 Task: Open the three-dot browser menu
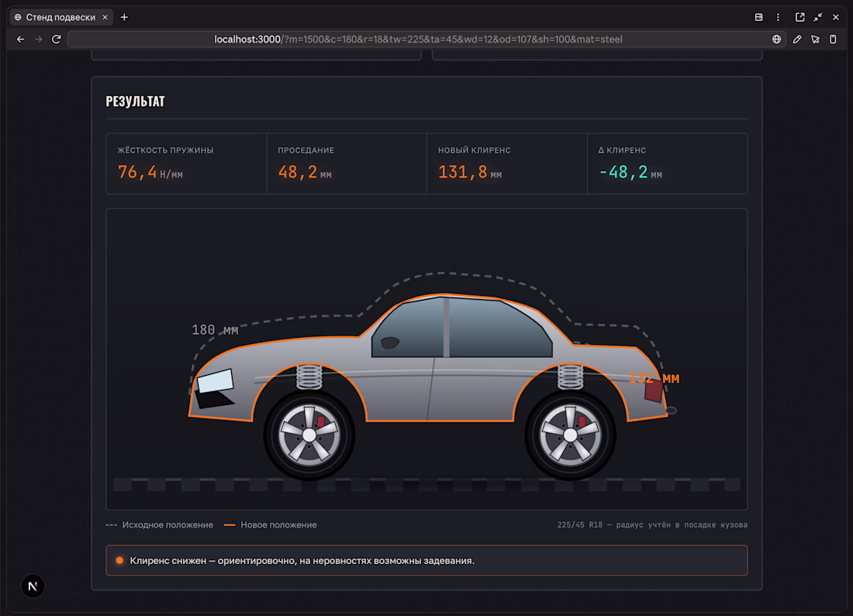(x=778, y=17)
